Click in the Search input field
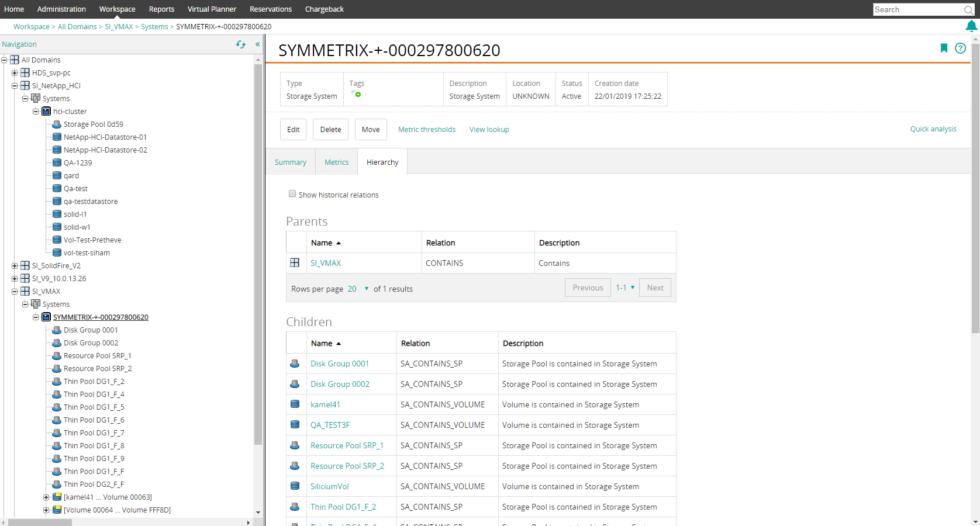The width and height of the screenshot is (980, 526). tap(919, 9)
